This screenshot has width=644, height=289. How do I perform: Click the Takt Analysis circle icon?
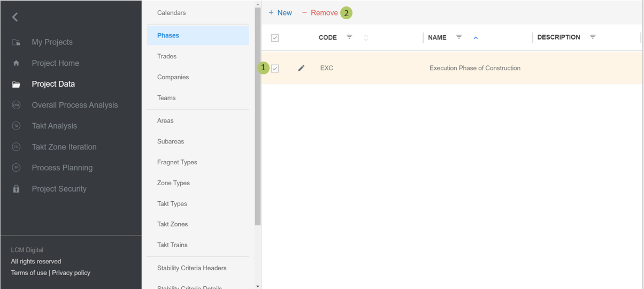click(x=16, y=126)
